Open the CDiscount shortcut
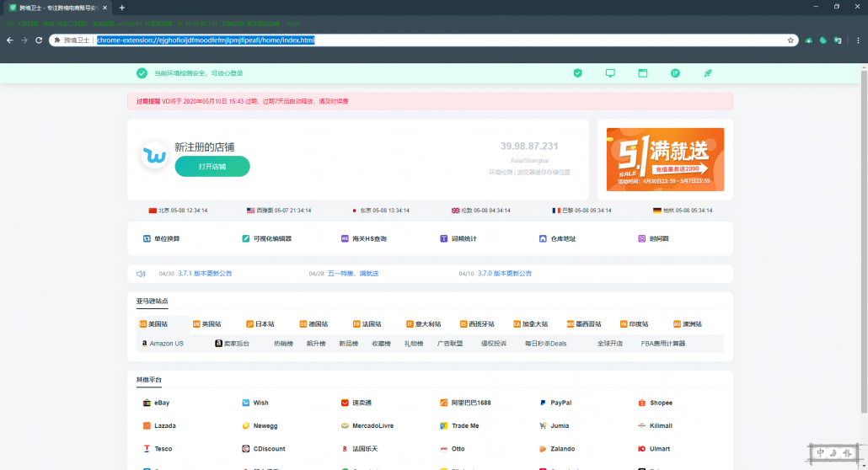Image resolution: width=868 pixels, height=470 pixels. [264, 449]
